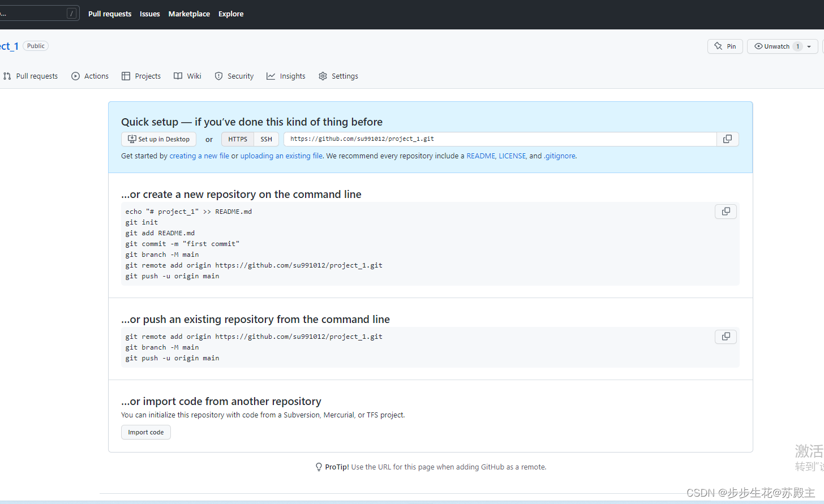Open the .gitignore link
The height and width of the screenshot is (504, 824).
[560, 156]
